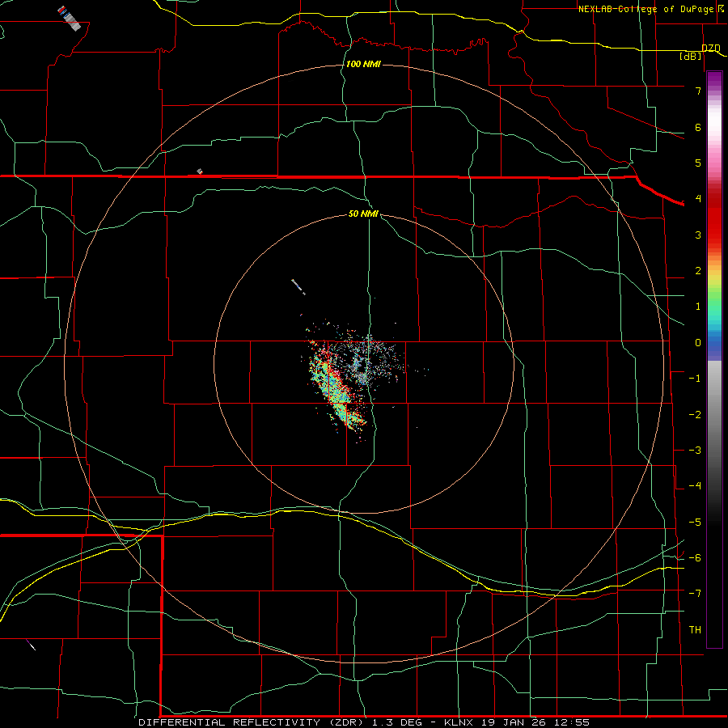Image resolution: width=728 pixels, height=728 pixels.
Task: Click the DIFFERENTIAL REFLECTIVITY (ZDR) caption
Action: click(252, 722)
